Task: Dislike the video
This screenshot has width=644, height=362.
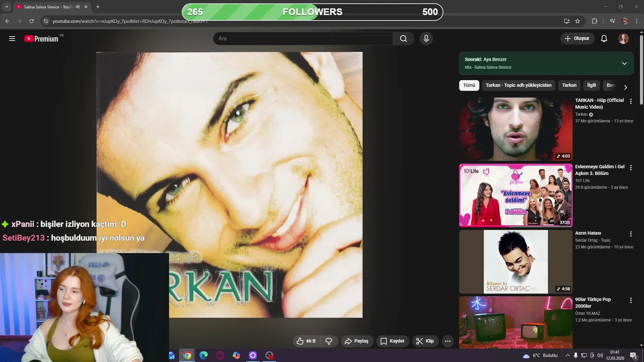Action: 329,341
